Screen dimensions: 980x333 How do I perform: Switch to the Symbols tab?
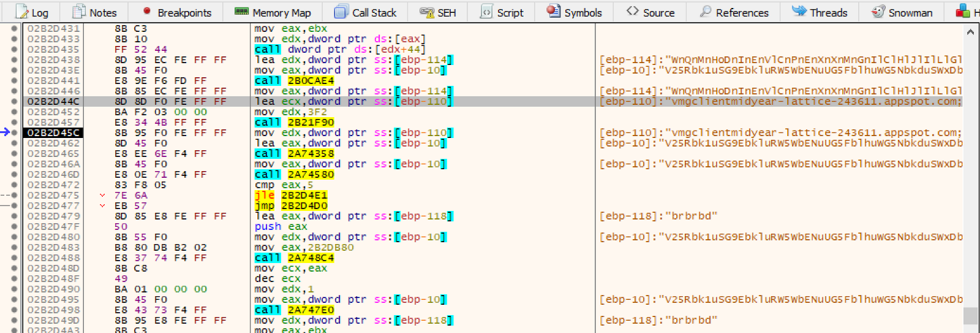coord(575,12)
